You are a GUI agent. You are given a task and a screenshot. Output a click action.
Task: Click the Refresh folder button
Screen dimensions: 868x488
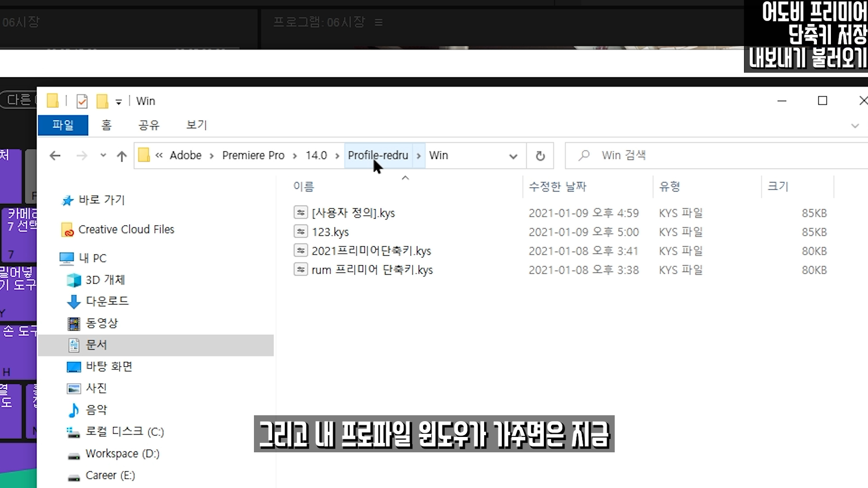540,156
